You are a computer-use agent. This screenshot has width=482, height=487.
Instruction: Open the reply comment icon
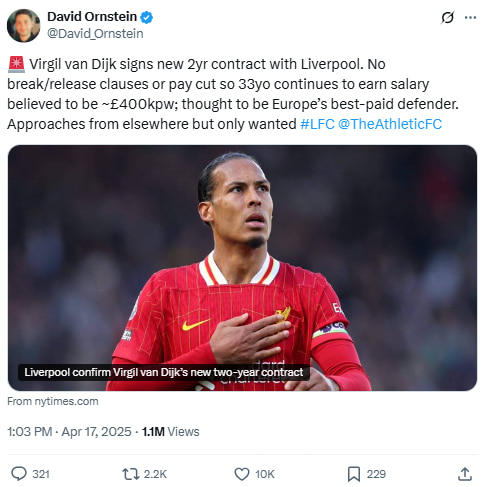(19, 474)
